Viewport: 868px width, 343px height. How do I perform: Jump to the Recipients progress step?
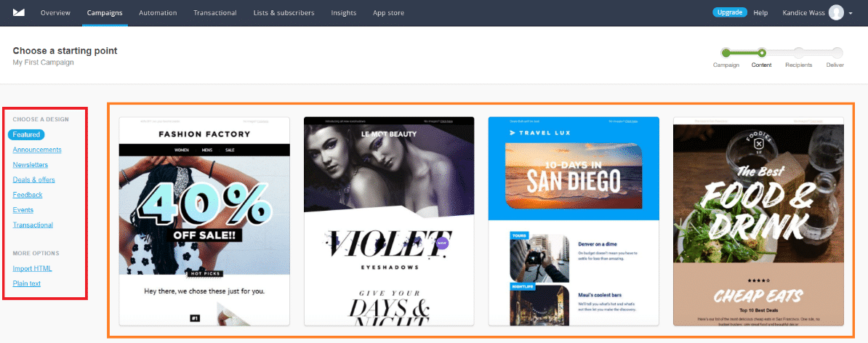click(x=799, y=53)
